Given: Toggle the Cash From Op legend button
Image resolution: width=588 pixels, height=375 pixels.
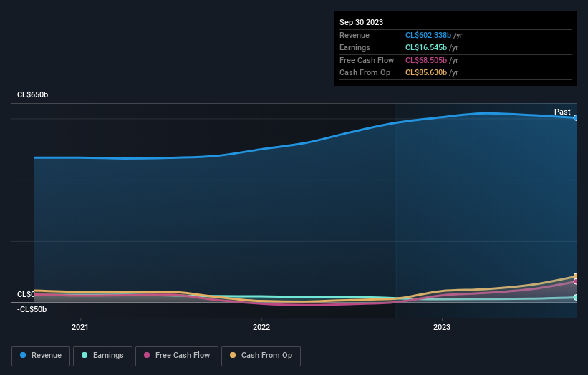Looking at the screenshot, I should pos(261,356).
